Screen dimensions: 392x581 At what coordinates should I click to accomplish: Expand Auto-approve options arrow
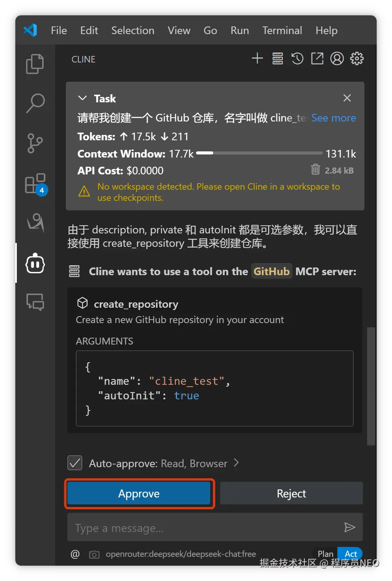(x=236, y=463)
